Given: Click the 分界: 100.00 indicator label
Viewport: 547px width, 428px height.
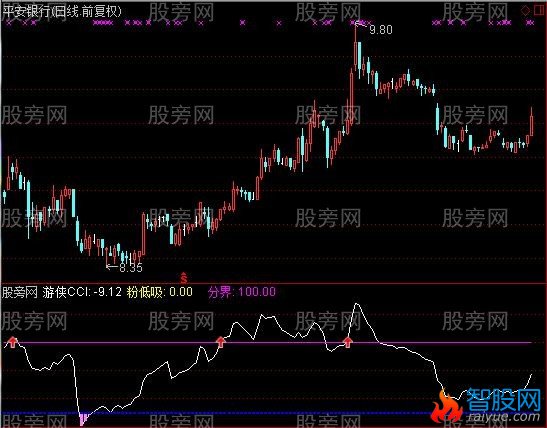Looking at the screenshot, I should [242, 292].
